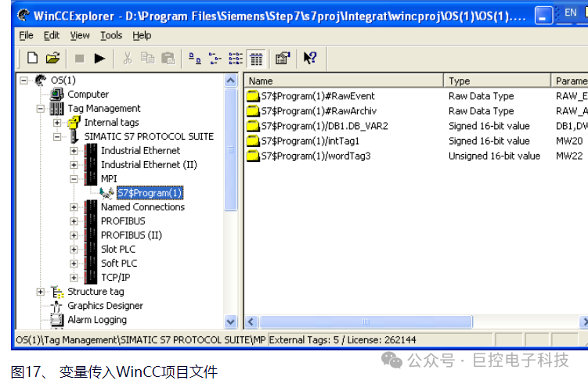Viewport: 588px width, 384px height.
Task: Expand the Industrial Ethernet node
Action: tap(74, 151)
